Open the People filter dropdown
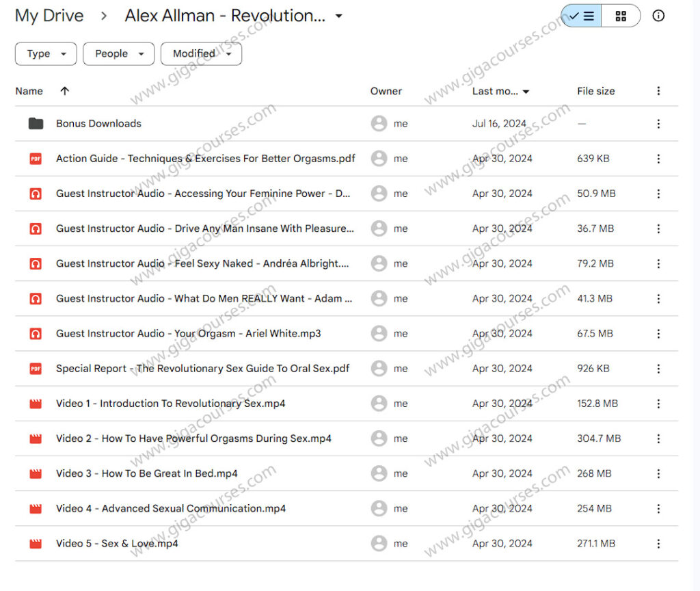Image resolution: width=700 pixels, height=591 pixels. coord(119,54)
